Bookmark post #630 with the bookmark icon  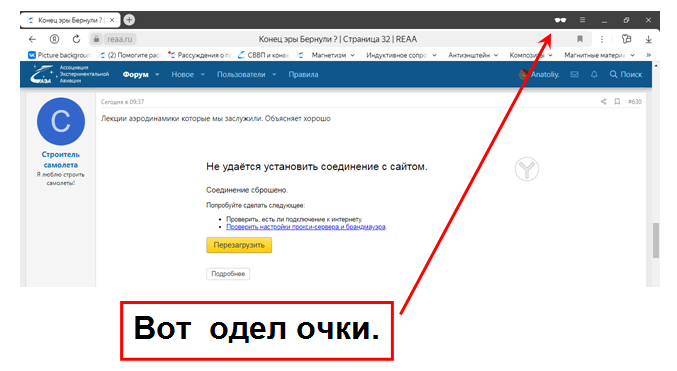[x=617, y=101]
